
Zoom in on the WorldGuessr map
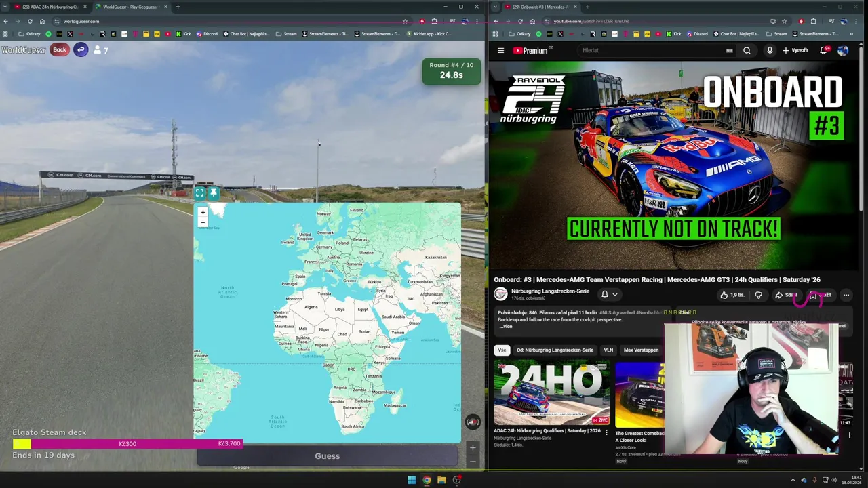pos(202,212)
